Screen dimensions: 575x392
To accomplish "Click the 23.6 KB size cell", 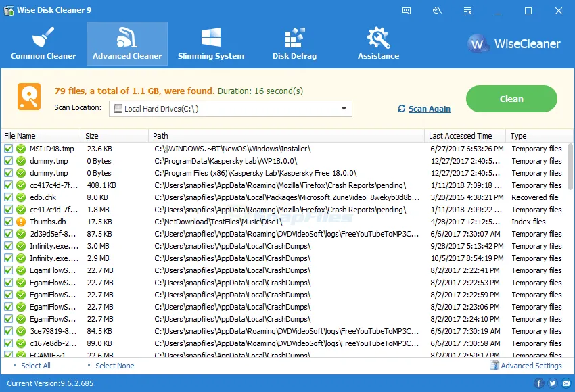I will [99, 149].
